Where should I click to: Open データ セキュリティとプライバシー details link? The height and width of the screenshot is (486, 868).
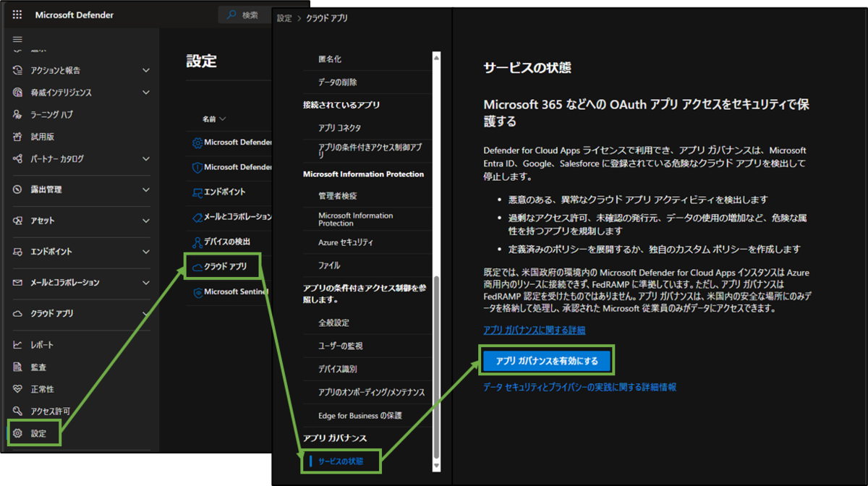pos(579,388)
